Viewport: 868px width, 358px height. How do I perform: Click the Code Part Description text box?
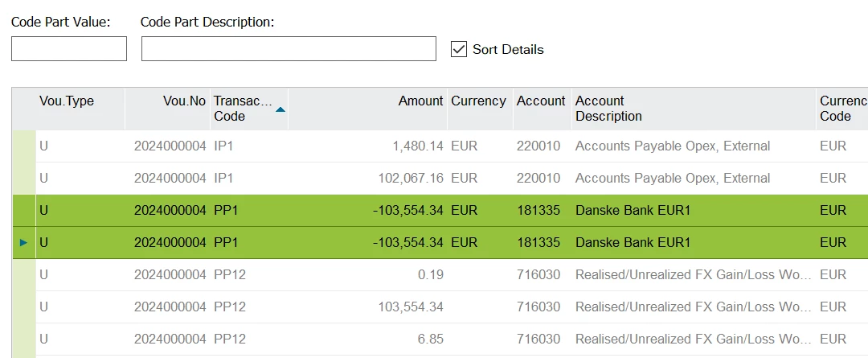289,49
